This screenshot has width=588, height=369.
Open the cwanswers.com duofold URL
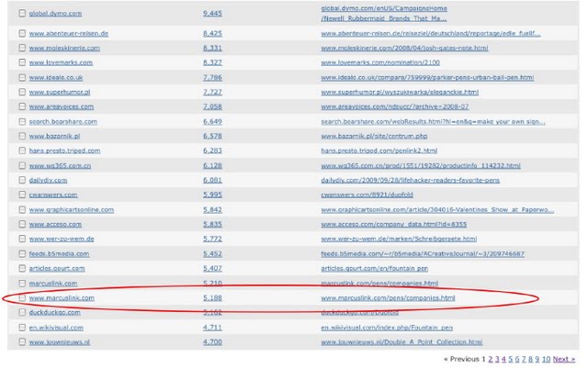coord(367,195)
